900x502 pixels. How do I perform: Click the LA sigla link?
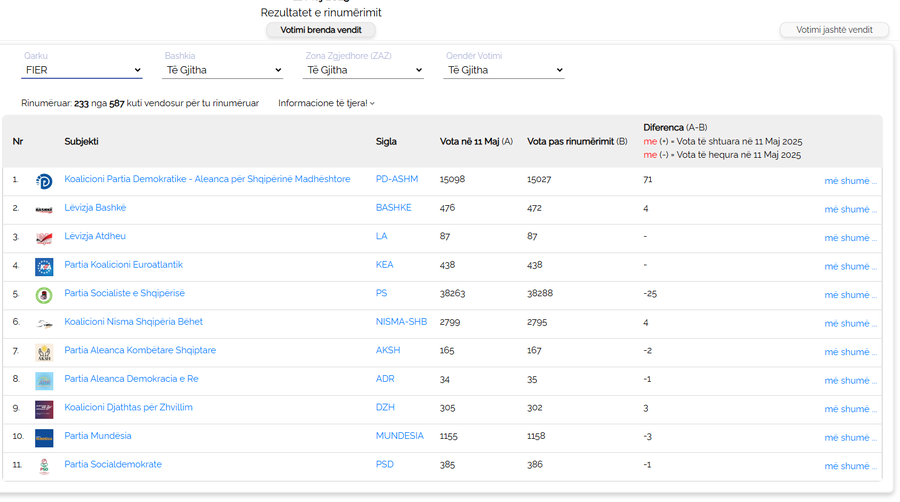382,236
